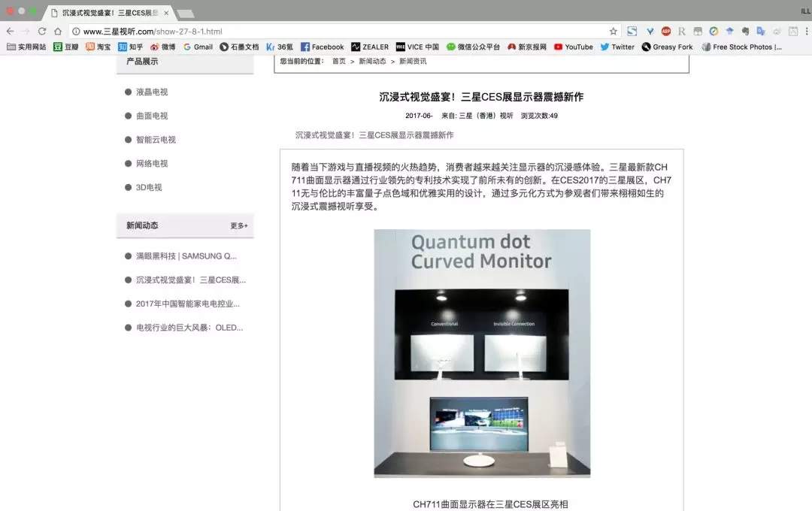Open the 2017年中国智能家电电控业 news item
Screen dimensions: 812x511
click(187, 304)
